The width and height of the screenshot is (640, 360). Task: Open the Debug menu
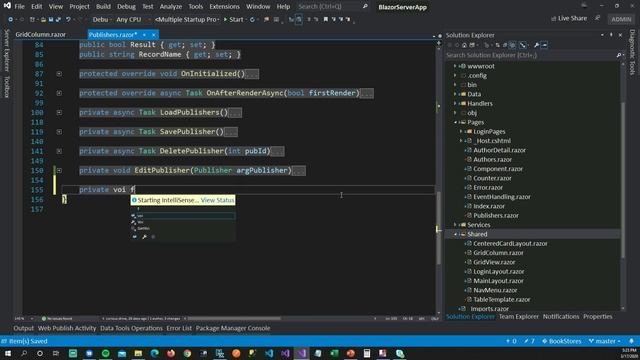pyautogui.click(x=126, y=7)
